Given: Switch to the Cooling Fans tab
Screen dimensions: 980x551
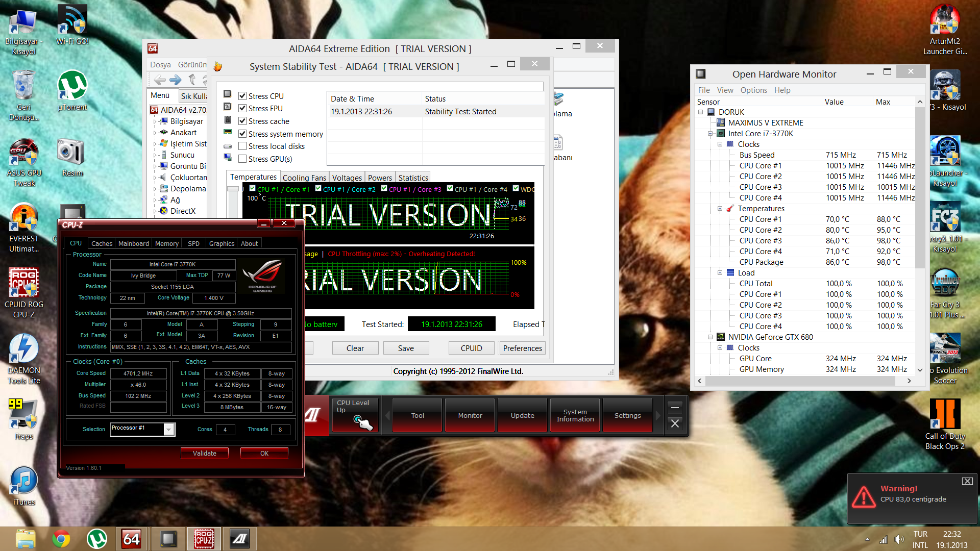Looking at the screenshot, I should [304, 178].
